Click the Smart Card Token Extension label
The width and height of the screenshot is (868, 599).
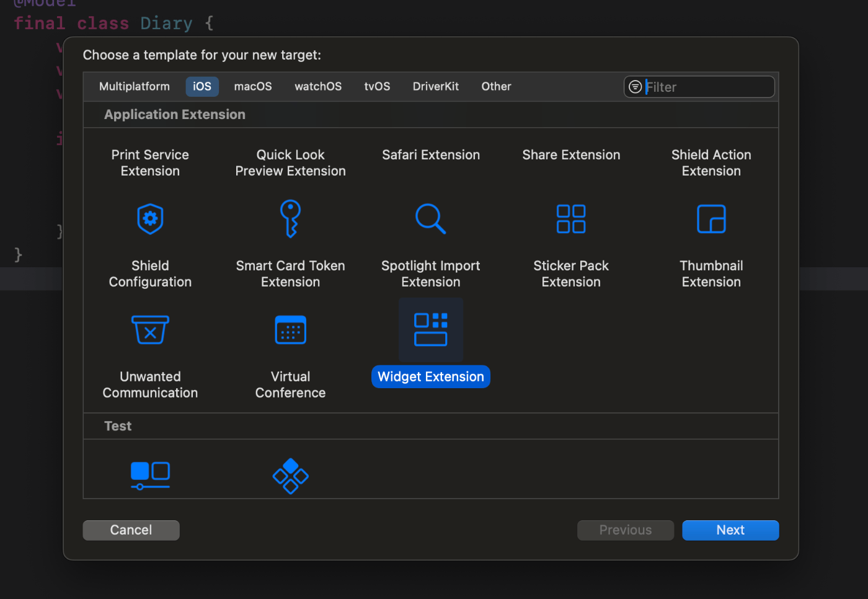(x=290, y=274)
